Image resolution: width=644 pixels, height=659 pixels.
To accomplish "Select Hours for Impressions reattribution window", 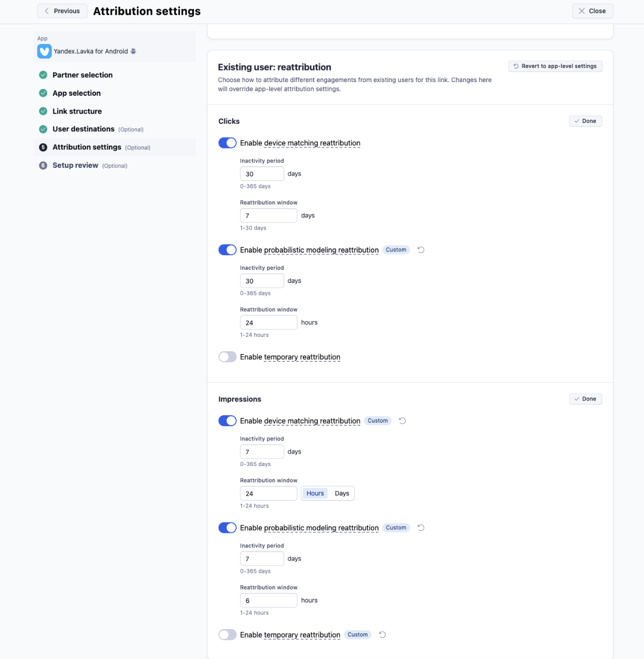I will click(315, 494).
